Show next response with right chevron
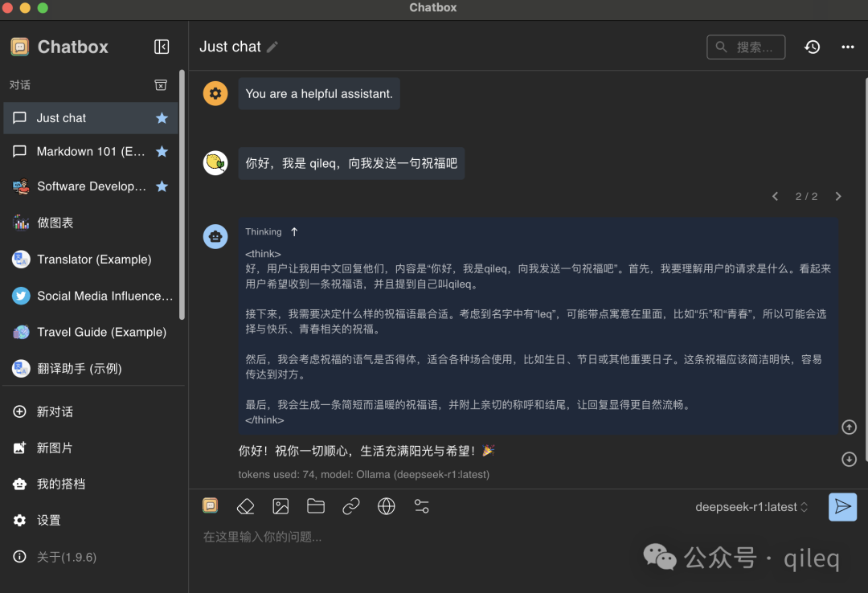Image resolution: width=868 pixels, height=593 pixels. pos(838,197)
